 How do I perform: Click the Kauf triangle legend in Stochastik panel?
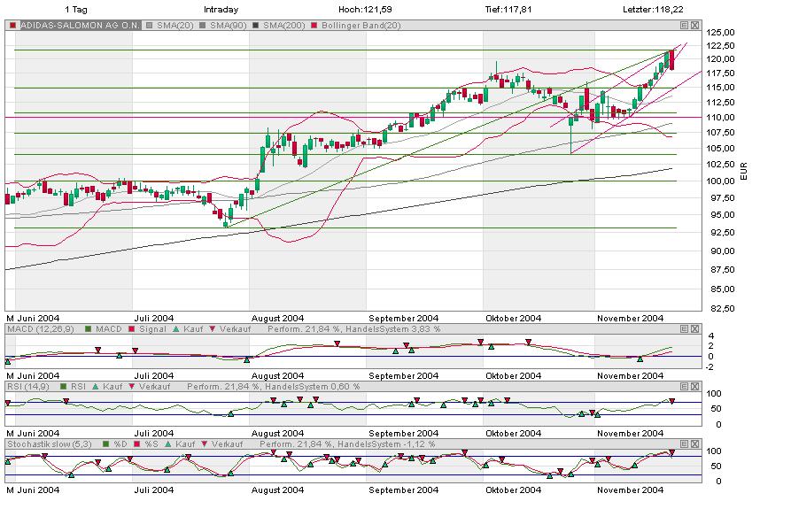(168, 443)
